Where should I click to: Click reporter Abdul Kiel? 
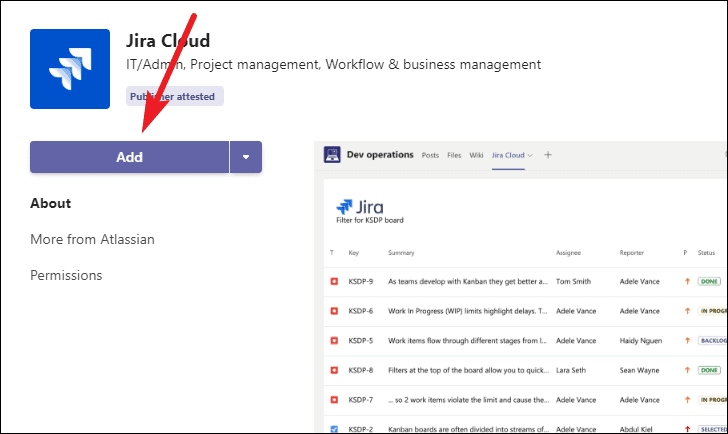[x=636, y=429]
